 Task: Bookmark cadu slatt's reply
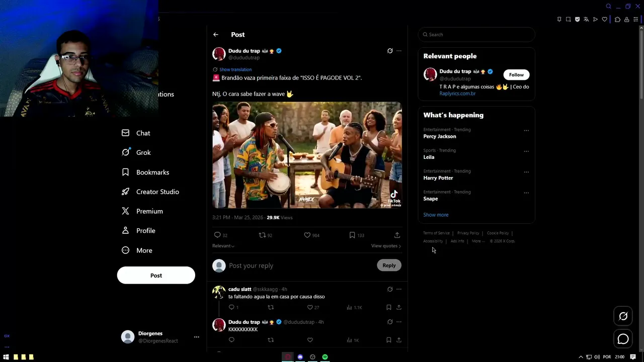(388, 307)
